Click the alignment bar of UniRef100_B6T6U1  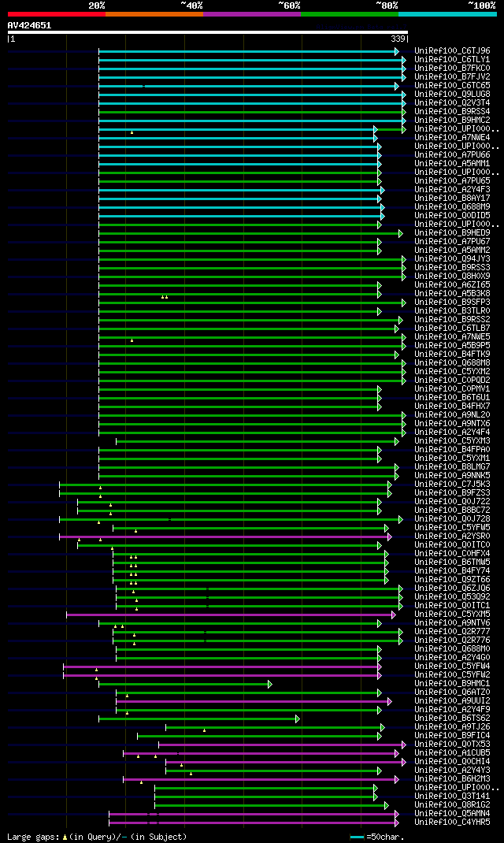tap(240, 399)
